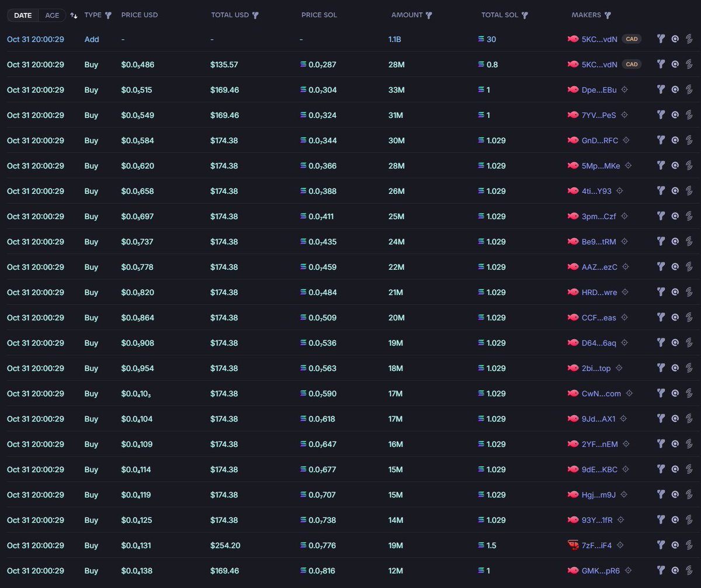The height and width of the screenshot is (588, 701).
Task: Click crosshair icon next to CwN...com
Action: tap(629, 394)
